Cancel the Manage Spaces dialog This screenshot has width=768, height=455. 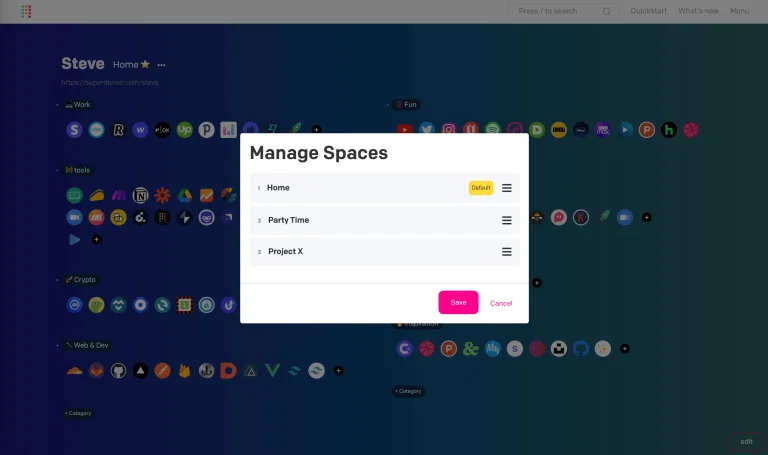(x=501, y=303)
